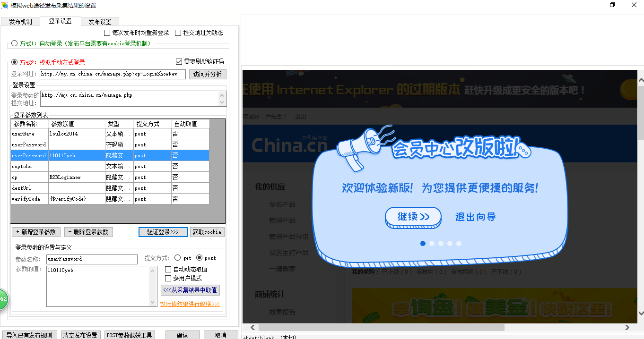Open the 发布设置 tab
The image size is (644, 339).
[x=100, y=22]
